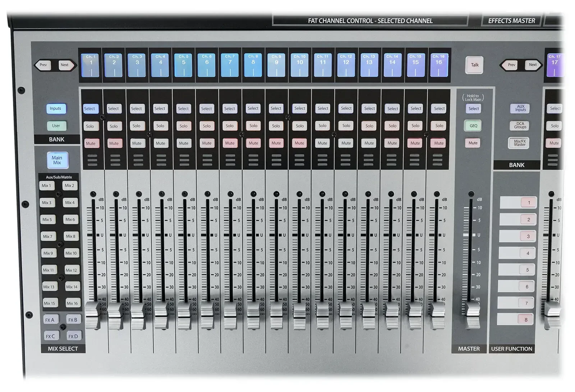Mute channel 1
575x392 pixels.
(91, 143)
